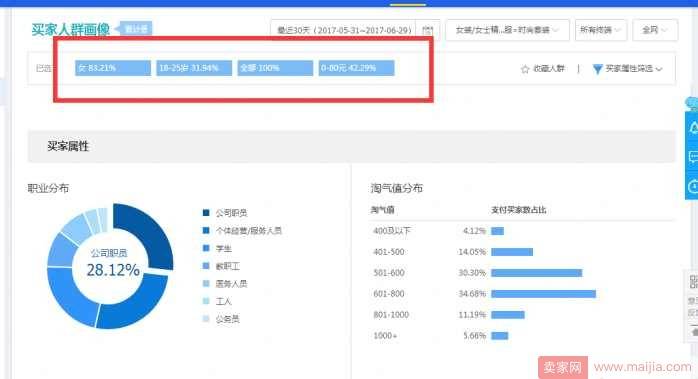Viewport: 698px width, 379px height.
Task: Open the 全网 dropdown
Action: (655, 30)
